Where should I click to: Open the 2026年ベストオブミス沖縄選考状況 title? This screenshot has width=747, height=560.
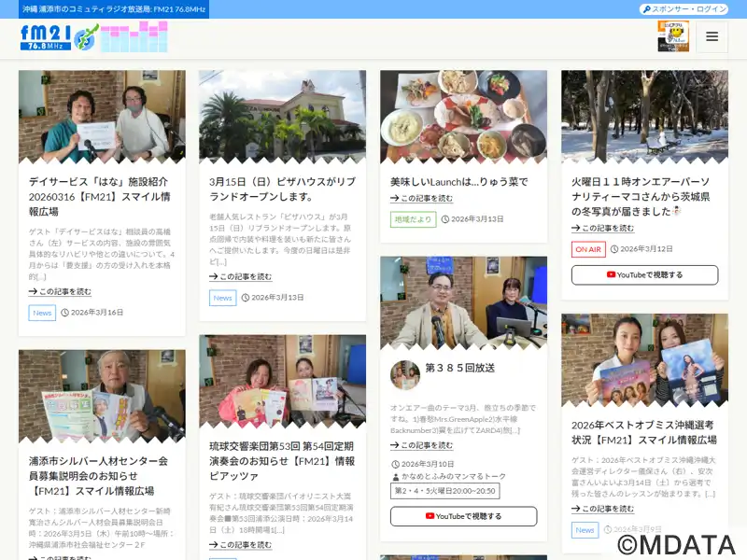(x=644, y=432)
